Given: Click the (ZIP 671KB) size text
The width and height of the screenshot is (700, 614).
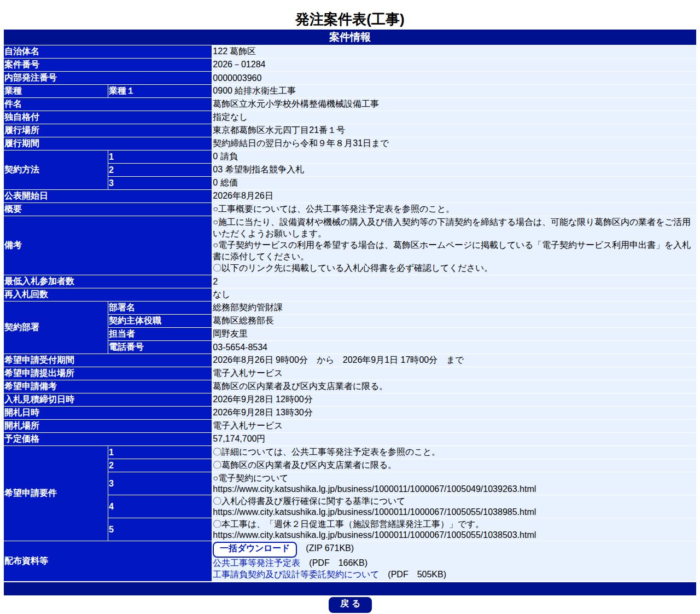Looking at the screenshot, I should coord(330,548).
